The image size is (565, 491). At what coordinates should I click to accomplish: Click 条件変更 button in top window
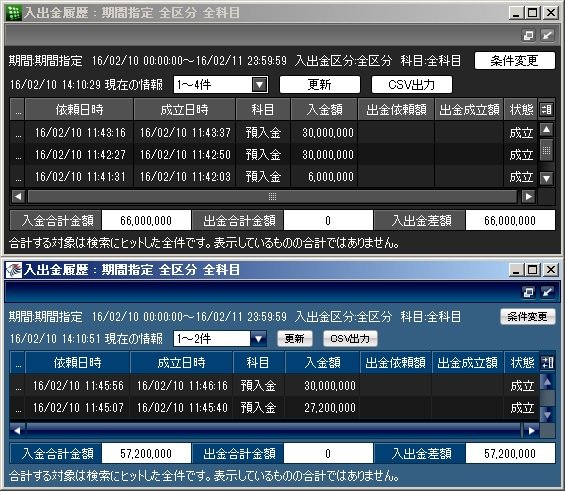[x=515, y=61]
